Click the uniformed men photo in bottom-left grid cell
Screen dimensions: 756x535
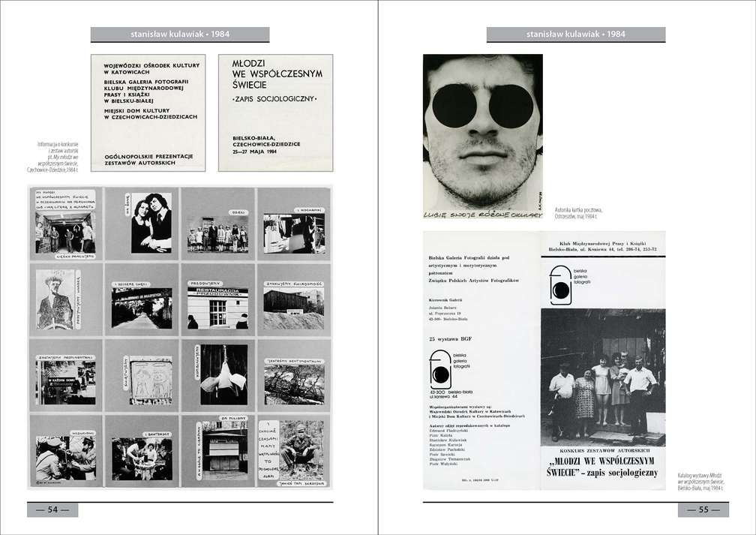click(65, 458)
